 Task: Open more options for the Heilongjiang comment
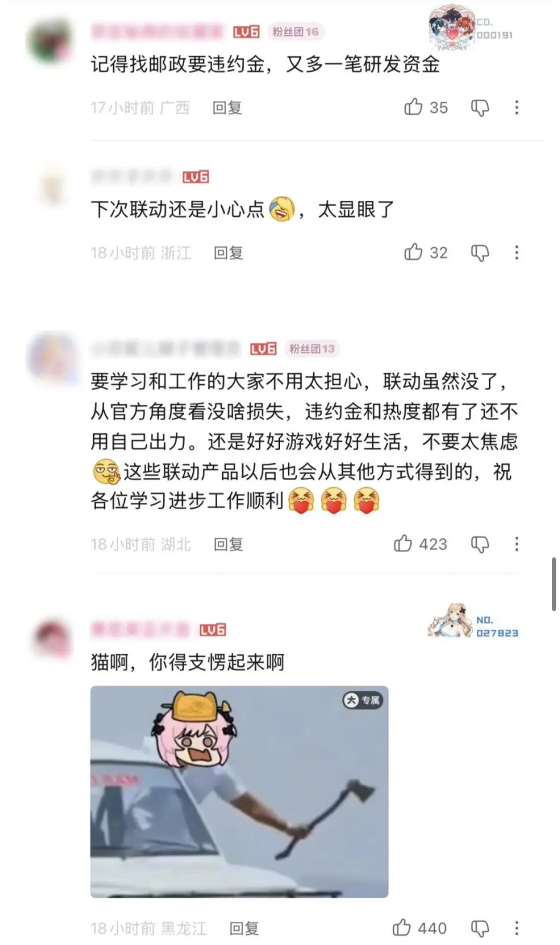click(516, 928)
